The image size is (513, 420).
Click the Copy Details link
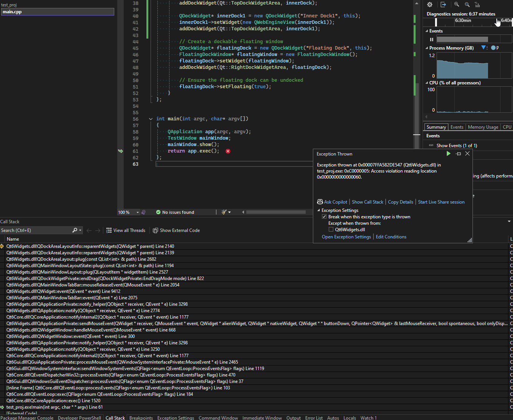tap(401, 202)
